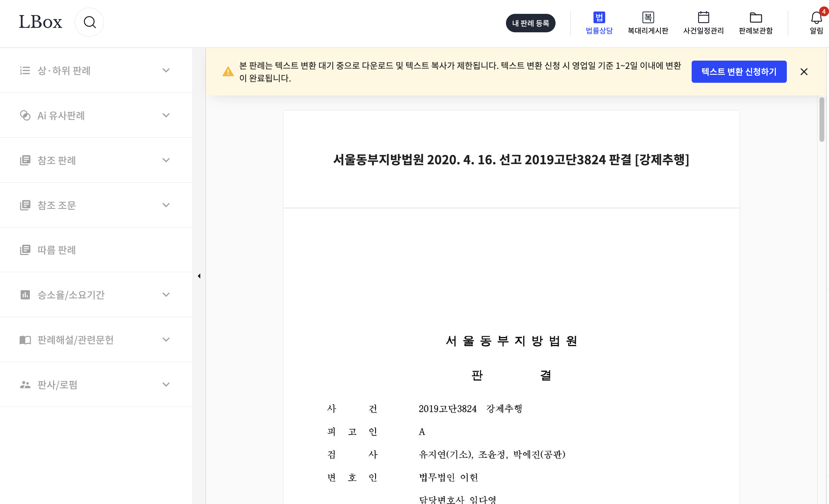Open search with the magnifier icon
This screenshot has height=504, width=829.
coord(90,22)
